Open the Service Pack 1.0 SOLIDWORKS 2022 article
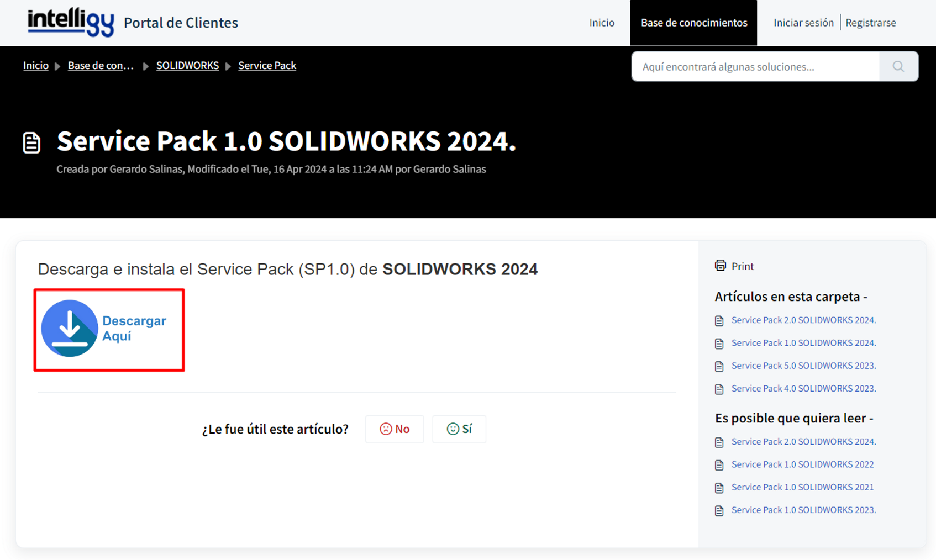Image resolution: width=936 pixels, height=560 pixels. 802,464
